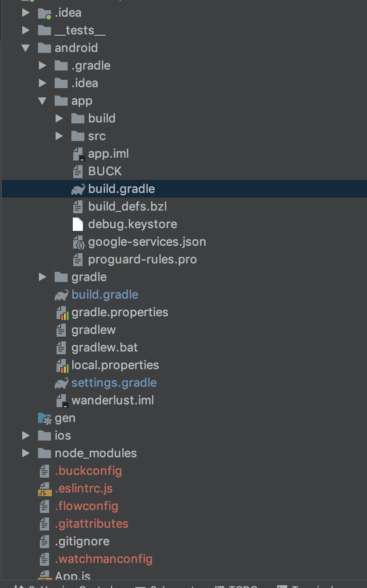Click the Gradle elephant icon of selected build.gradle
367x588 pixels.
78,189
